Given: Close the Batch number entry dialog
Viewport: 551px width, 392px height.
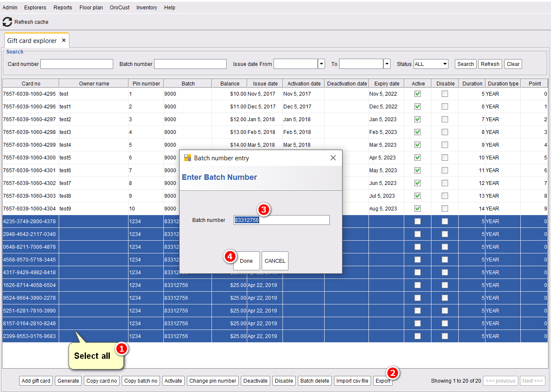Looking at the screenshot, I should pos(333,158).
